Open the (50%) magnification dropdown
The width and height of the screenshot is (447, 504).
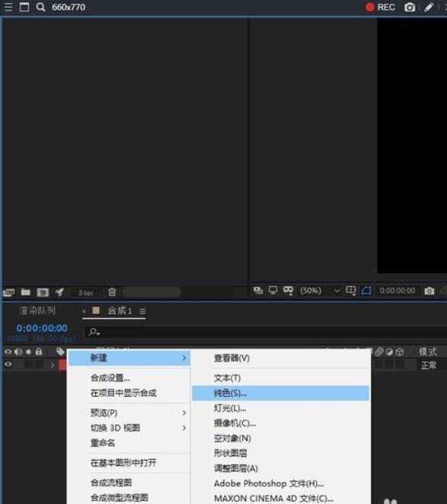[x=320, y=291]
